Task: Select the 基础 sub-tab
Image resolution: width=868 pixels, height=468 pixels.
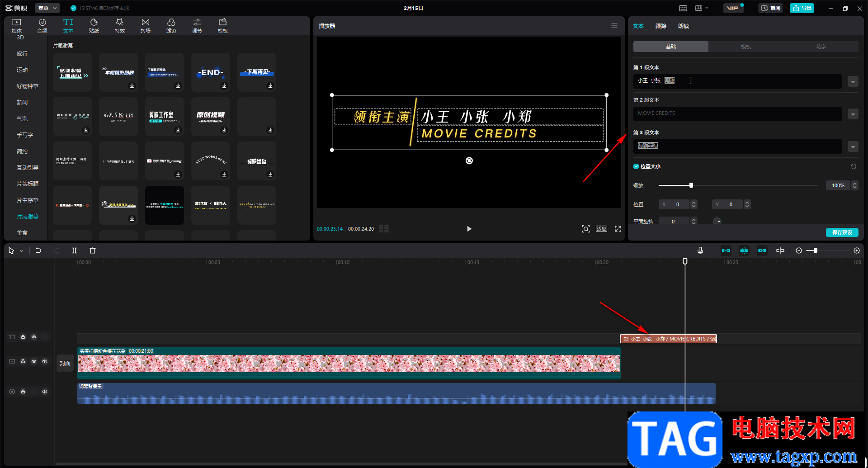Action: coord(671,47)
